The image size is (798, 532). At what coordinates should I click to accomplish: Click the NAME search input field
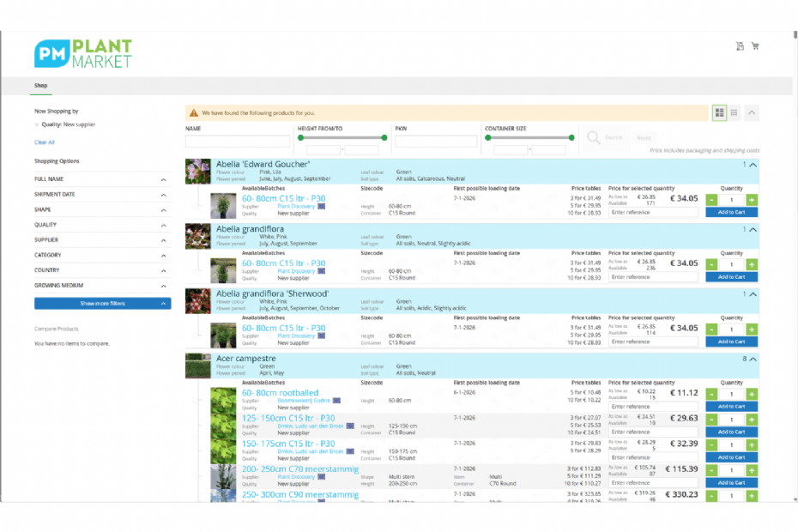tap(238, 141)
